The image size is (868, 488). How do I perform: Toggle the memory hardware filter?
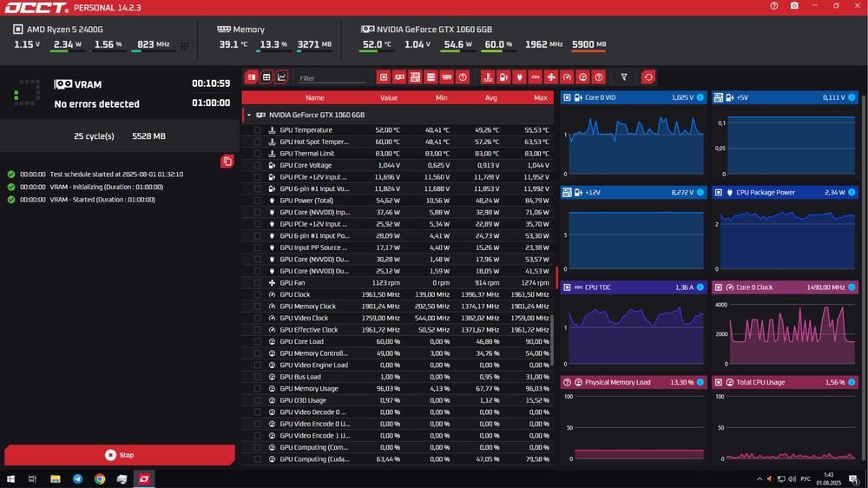(447, 77)
